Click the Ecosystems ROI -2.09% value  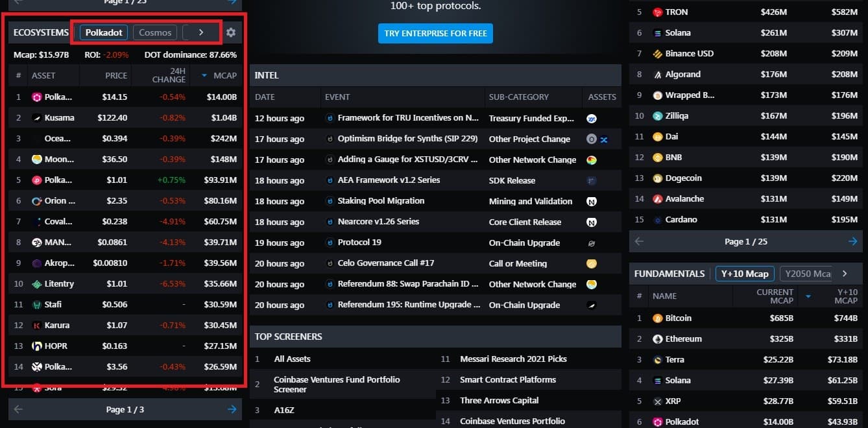pos(116,55)
